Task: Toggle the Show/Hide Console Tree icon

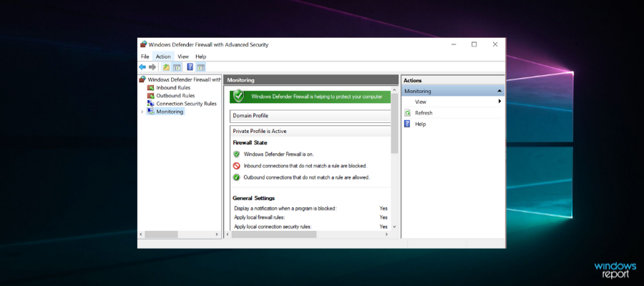Action: click(177, 67)
